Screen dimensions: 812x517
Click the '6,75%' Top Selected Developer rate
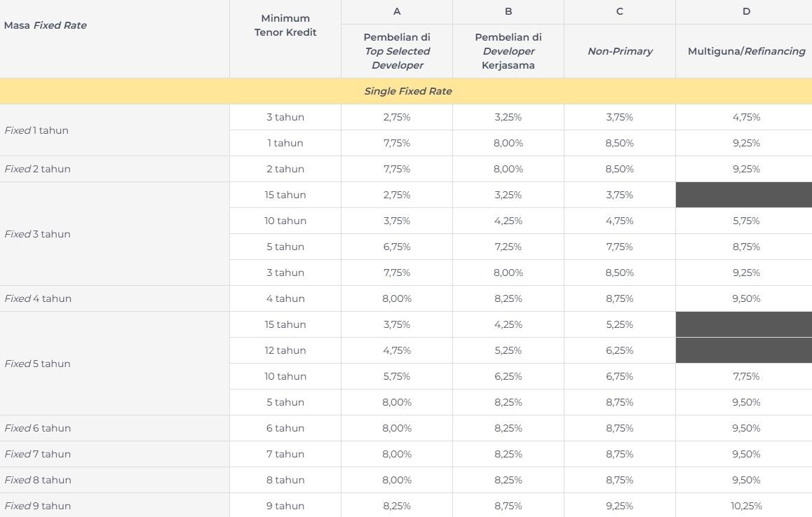[397, 247]
